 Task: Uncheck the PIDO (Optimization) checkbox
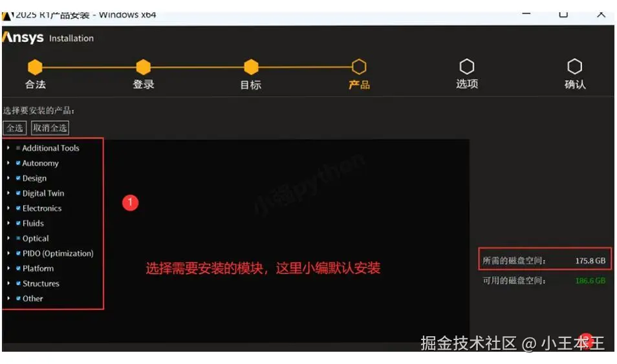coord(18,253)
